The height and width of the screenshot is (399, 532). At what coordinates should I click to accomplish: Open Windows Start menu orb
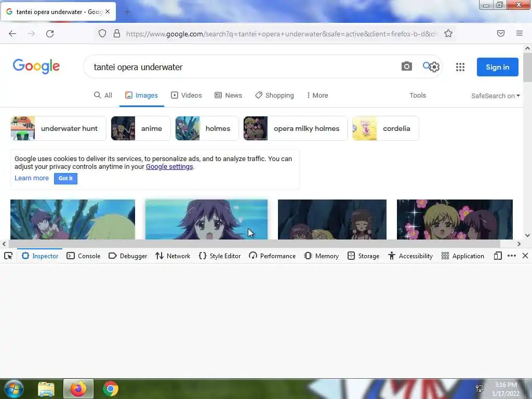[14, 389]
